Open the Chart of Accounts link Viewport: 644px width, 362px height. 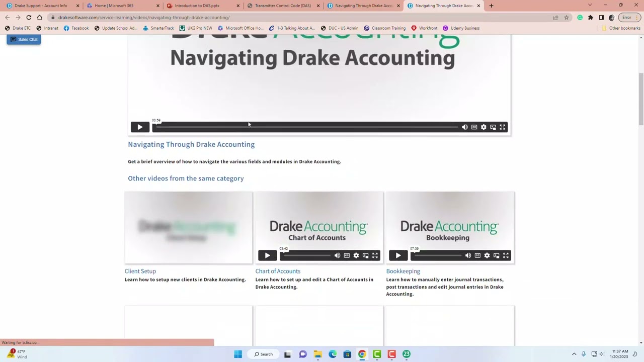click(278, 271)
